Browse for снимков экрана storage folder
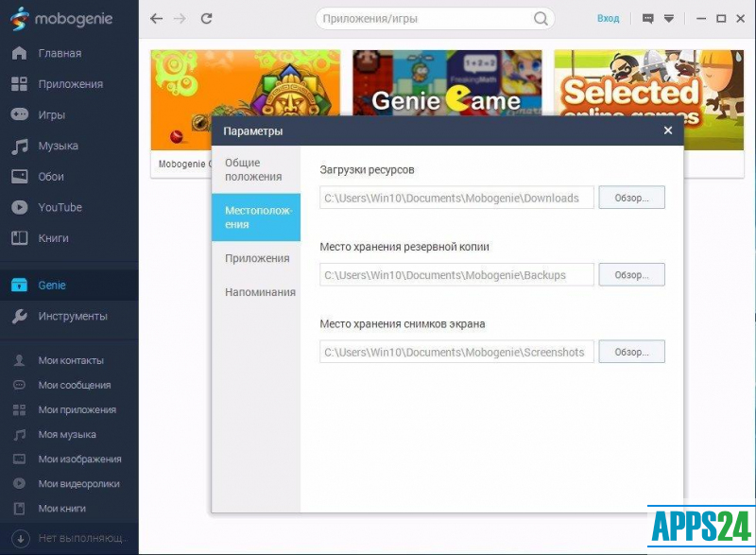This screenshot has width=756, height=555. [x=631, y=352]
